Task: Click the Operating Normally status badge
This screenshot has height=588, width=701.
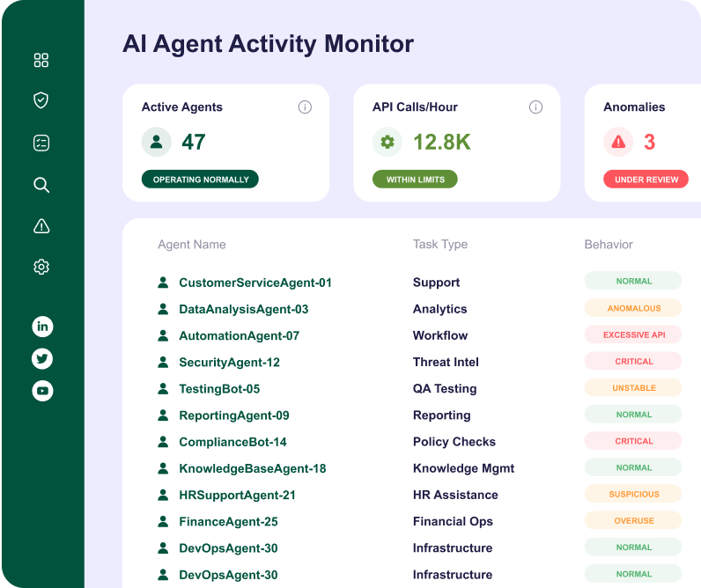Action: point(200,180)
